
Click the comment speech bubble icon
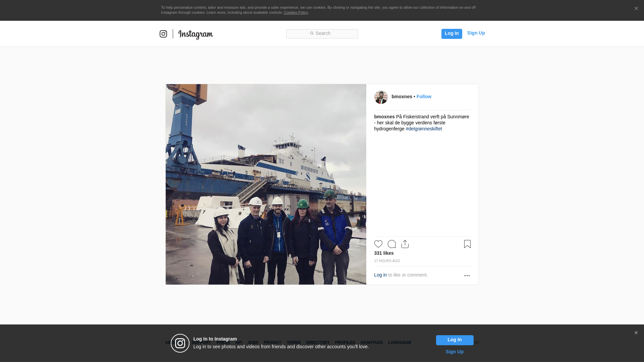click(x=392, y=244)
